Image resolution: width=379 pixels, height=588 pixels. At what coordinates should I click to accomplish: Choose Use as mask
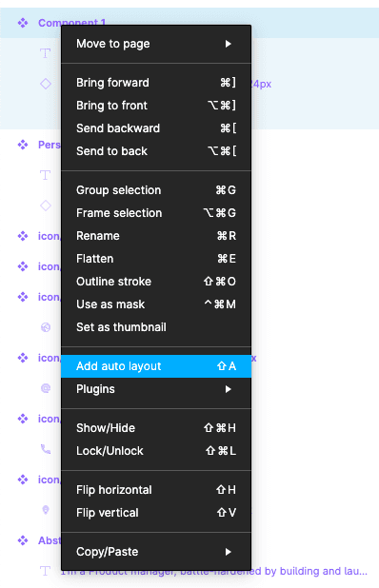pos(156,304)
